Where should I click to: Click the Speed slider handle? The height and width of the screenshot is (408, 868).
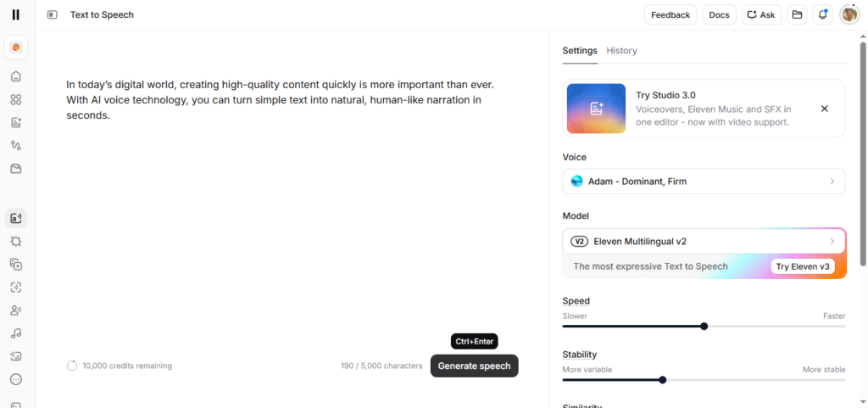(x=704, y=327)
